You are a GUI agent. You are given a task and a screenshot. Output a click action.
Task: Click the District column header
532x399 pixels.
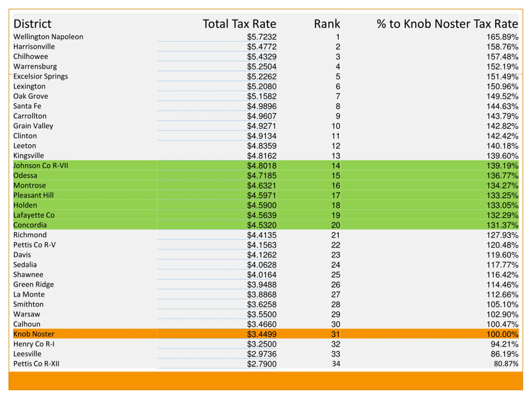(x=32, y=24)
